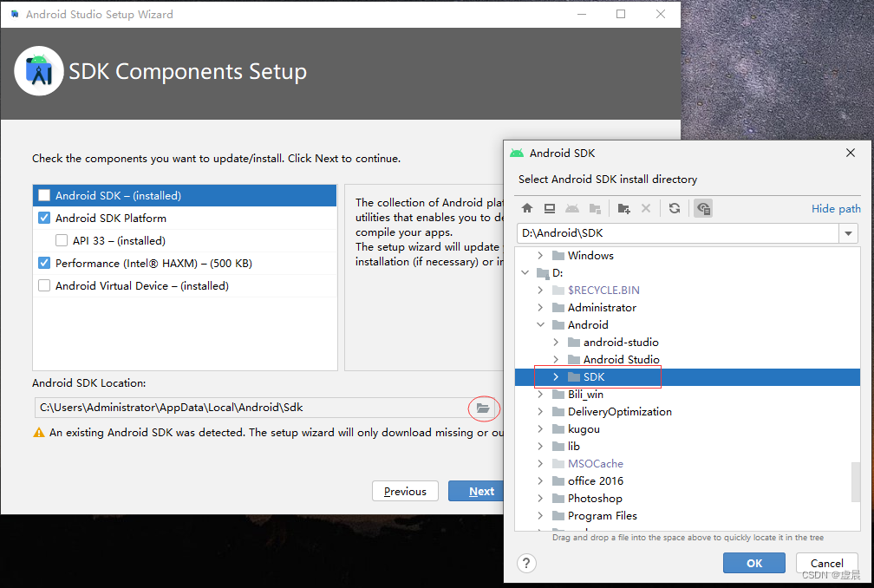Create a new folder using the toolbar icon
The image size is (874, 588).
click(x=624, y=208)
